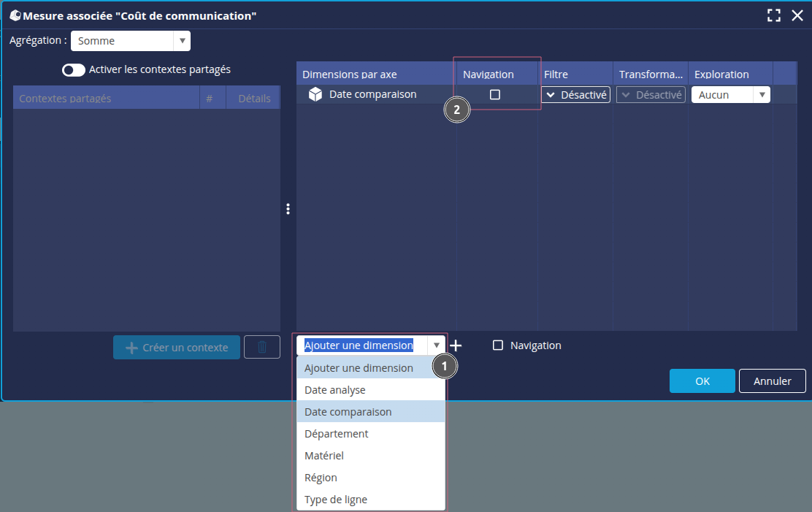Tick the bottom Navigation checkbox

[x=498, y=345]
